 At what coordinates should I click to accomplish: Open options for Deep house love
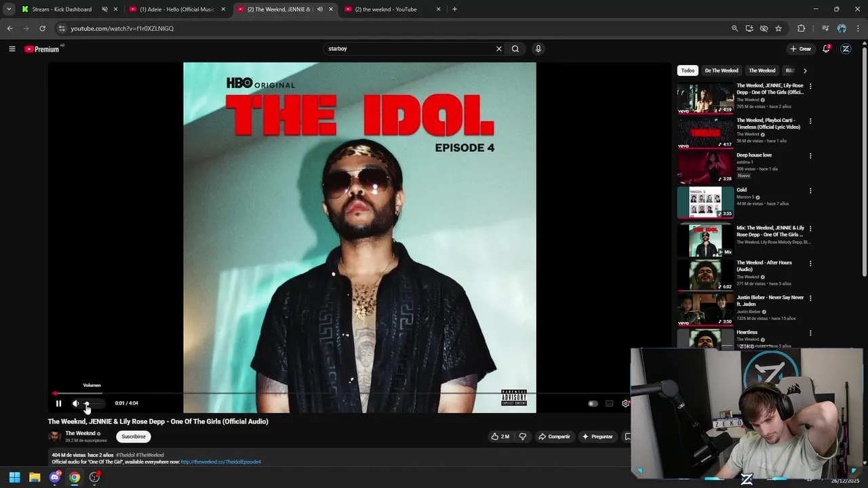pos(810,156)
